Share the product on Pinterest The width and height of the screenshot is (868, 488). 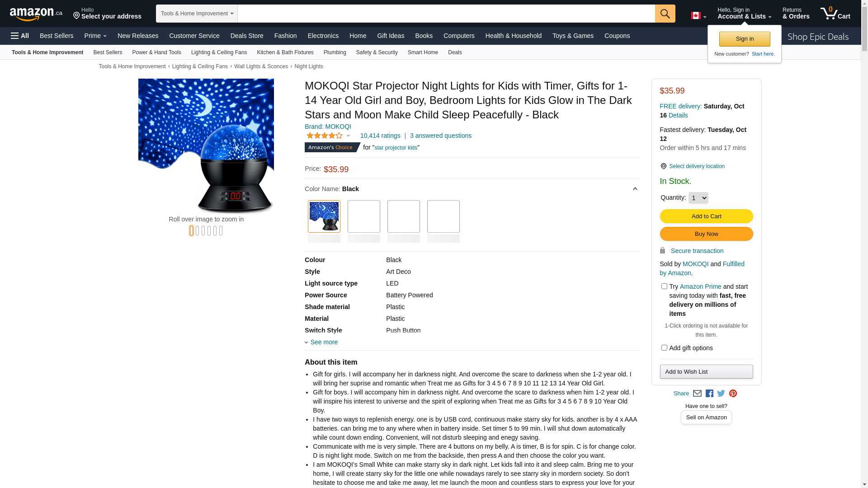coord(733,394)
